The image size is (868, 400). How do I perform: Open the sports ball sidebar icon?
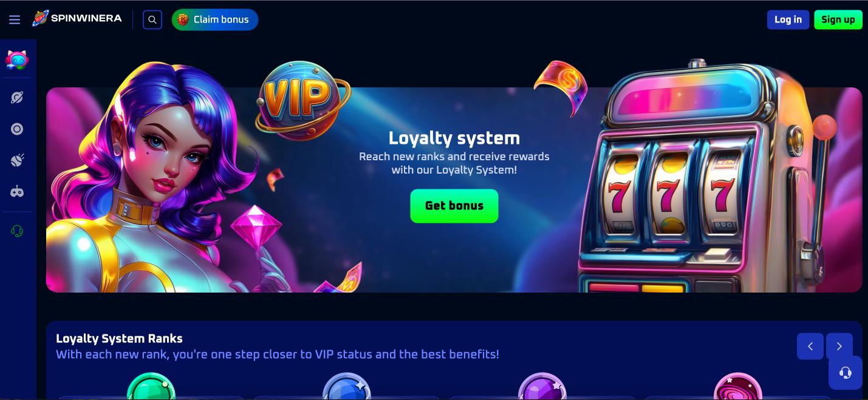click(17, 160)
